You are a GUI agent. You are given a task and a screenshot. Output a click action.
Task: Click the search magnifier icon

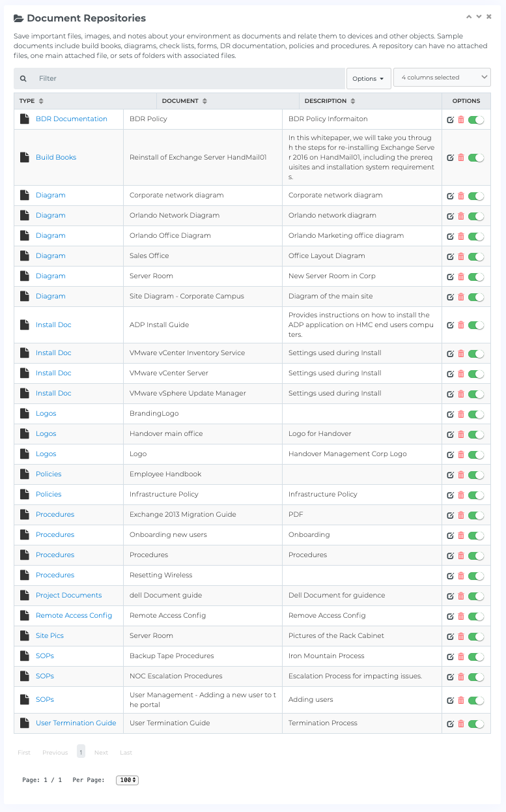[x=23, y=79]
